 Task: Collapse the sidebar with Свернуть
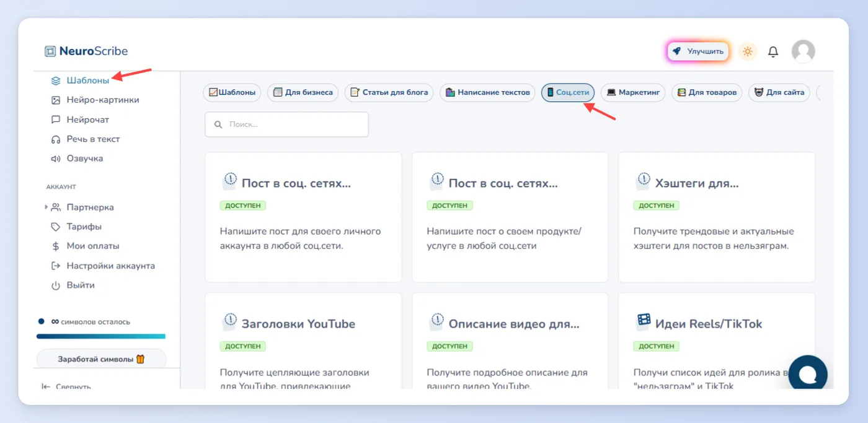coord(66,386)
